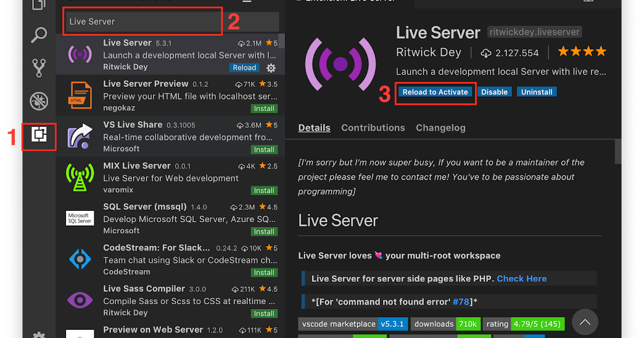Viewport: 644px width, 338px height.
Task: Disable the Live Server extension
Action: tap(494, 92)
